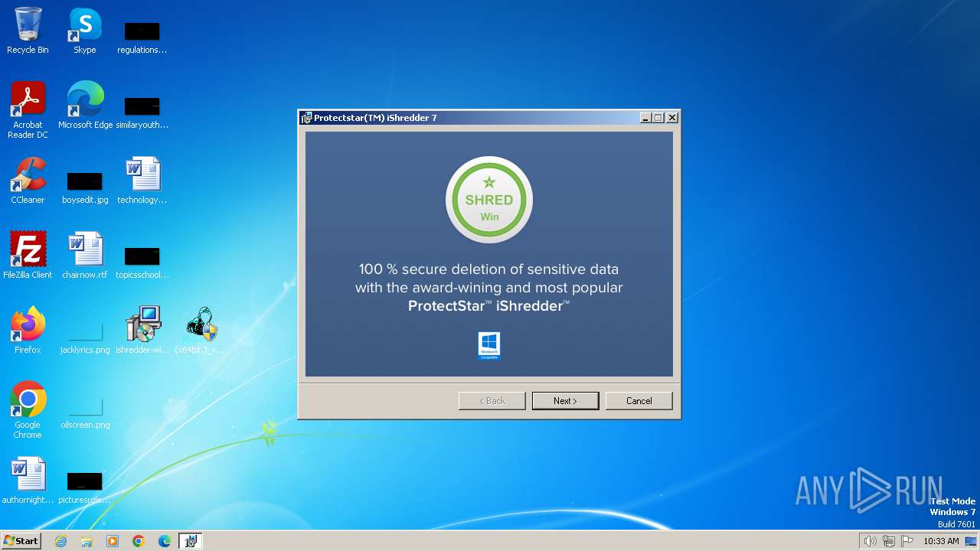
Task: Select the (x64bit) installer desktop icon
Action: tap(200, 331)
